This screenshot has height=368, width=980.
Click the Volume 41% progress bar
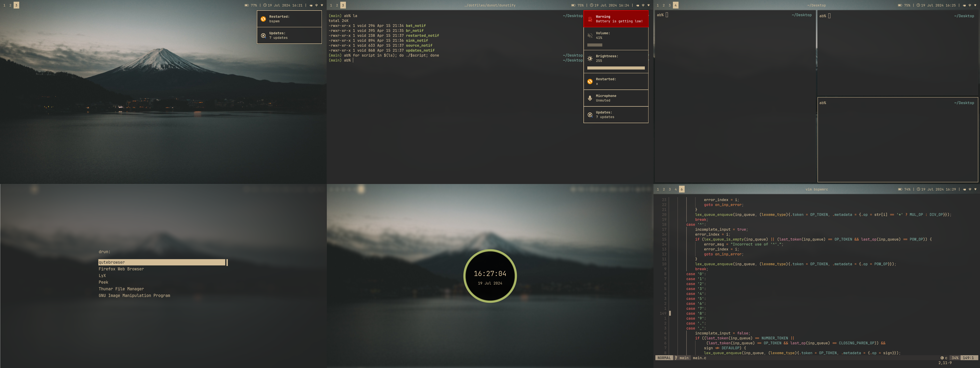click(x=595, y=45)
